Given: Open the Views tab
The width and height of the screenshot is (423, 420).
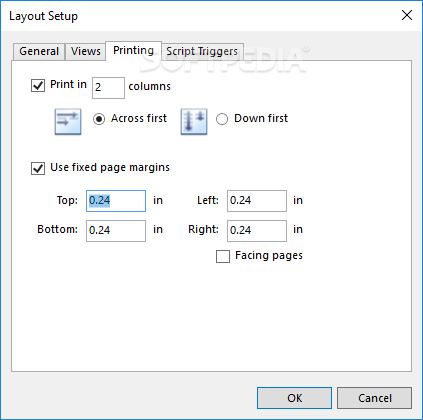Looking at the screenshot, I should (86, 51).
